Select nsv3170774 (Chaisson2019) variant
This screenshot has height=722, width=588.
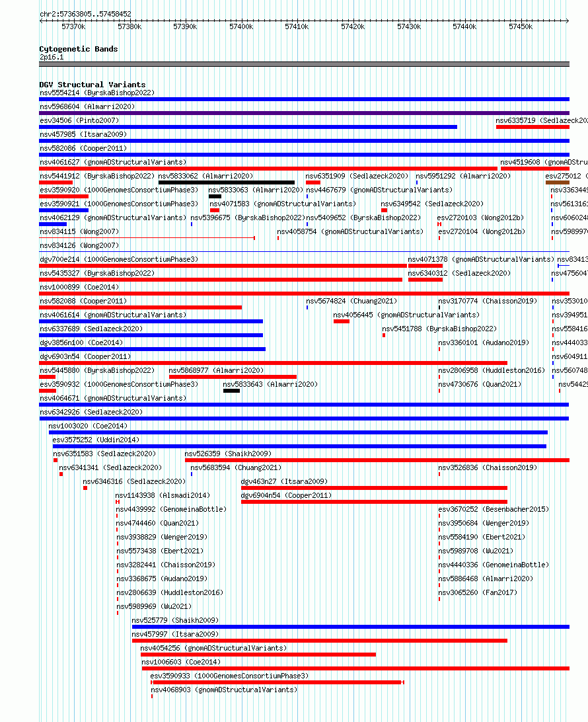tap(488, 301)
